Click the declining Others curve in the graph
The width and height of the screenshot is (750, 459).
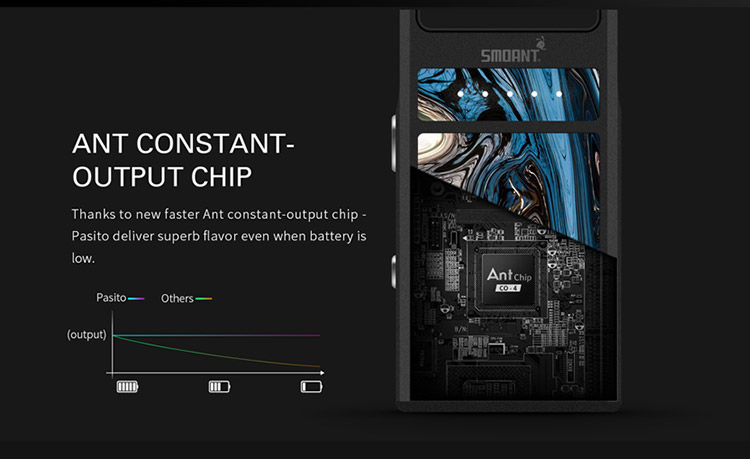coord(216,353)
